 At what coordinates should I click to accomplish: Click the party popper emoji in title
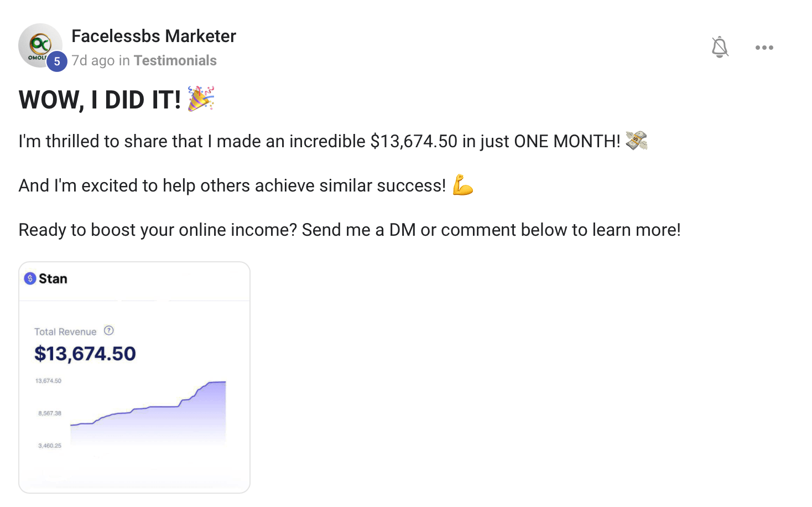coord(201,99)
